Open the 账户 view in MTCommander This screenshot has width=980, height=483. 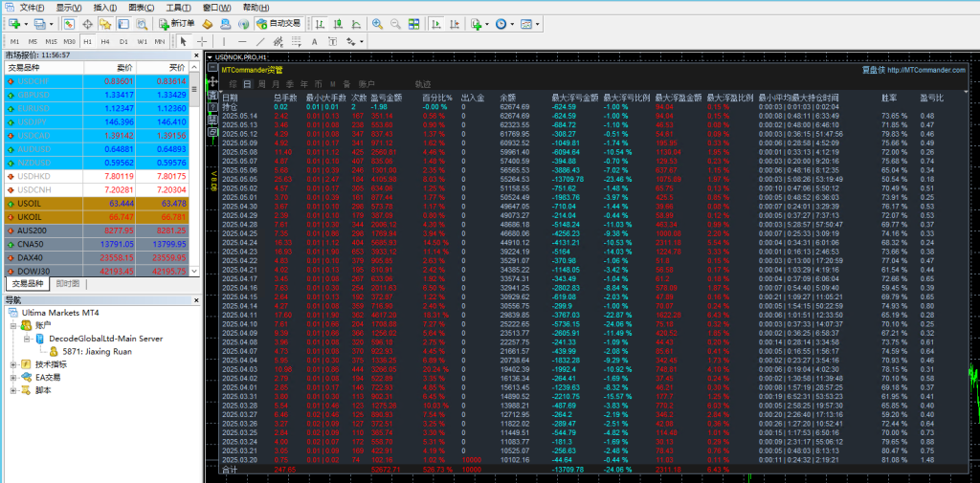pos(367,84)
